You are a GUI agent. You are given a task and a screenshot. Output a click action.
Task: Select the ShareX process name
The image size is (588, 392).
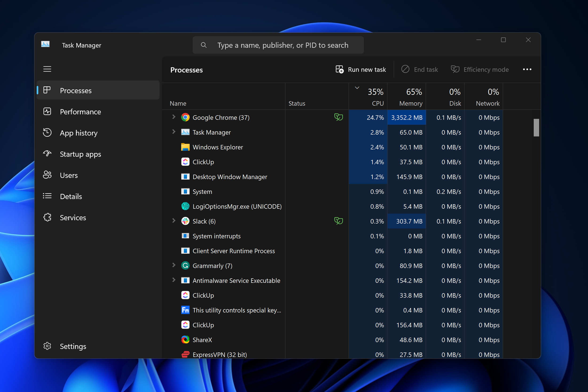202,340
